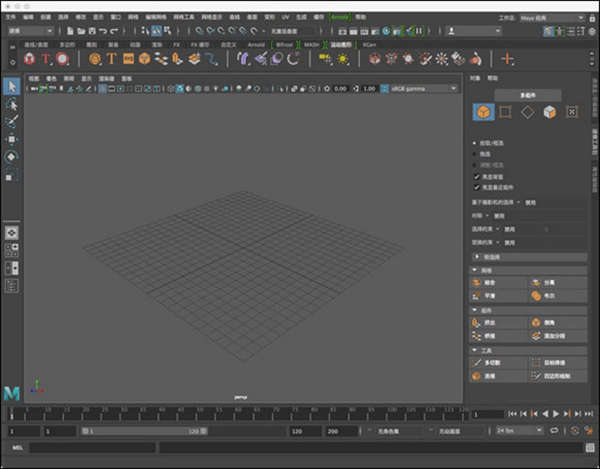Open workspace dropdown at top right
This screenshot has height=469, width=600.
pos(552,18)
